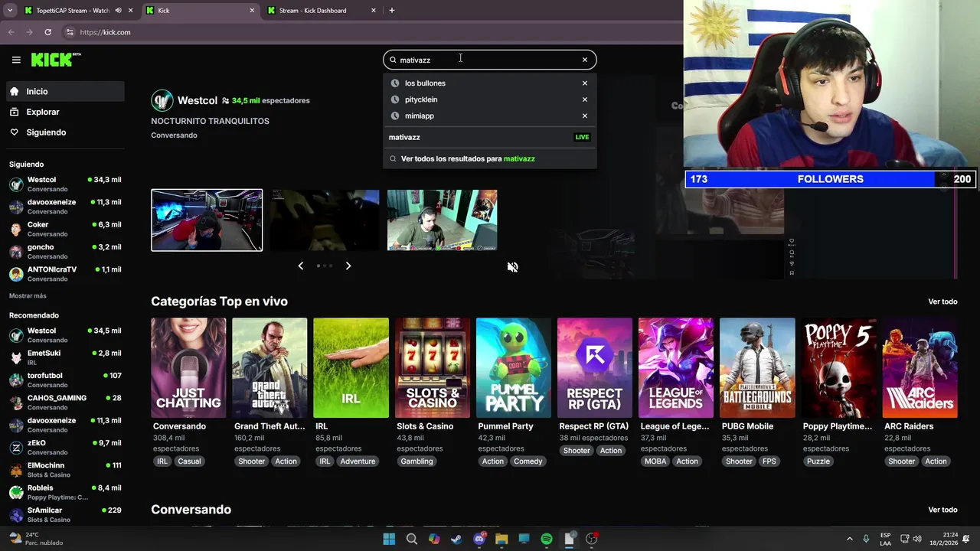Click the kick.com address bar
Screen dimensions: 980x551
tap(367, 32)
